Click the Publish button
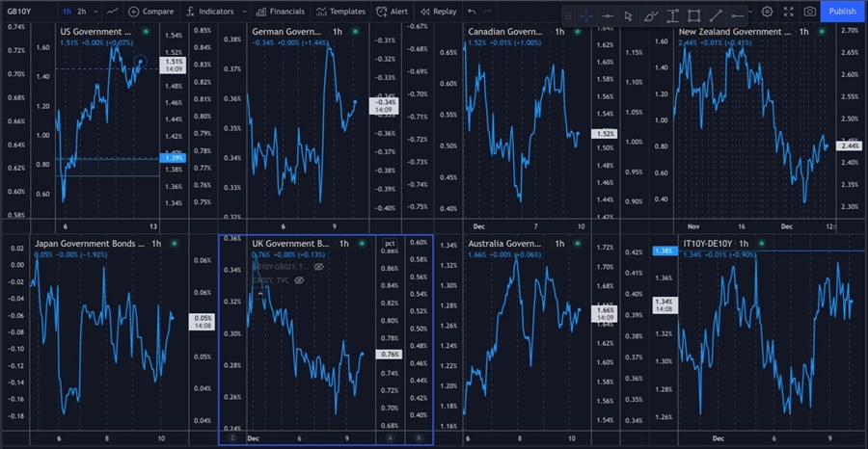The image size is (868, 449). pyautogui.click(x=842, y=12)
